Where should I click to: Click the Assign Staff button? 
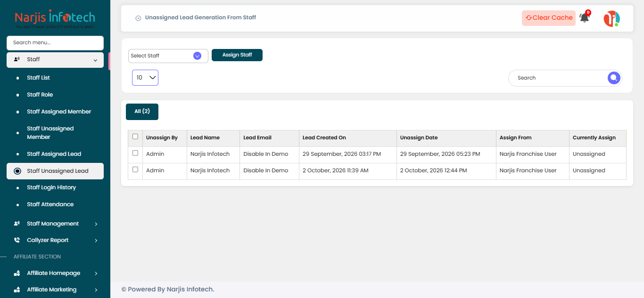(x=237, y=55)
